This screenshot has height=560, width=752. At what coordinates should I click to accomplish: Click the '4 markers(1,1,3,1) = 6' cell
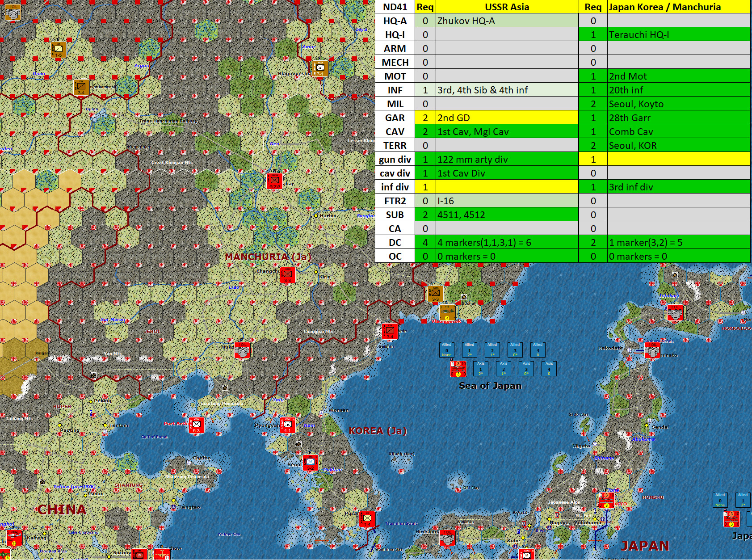507,242
